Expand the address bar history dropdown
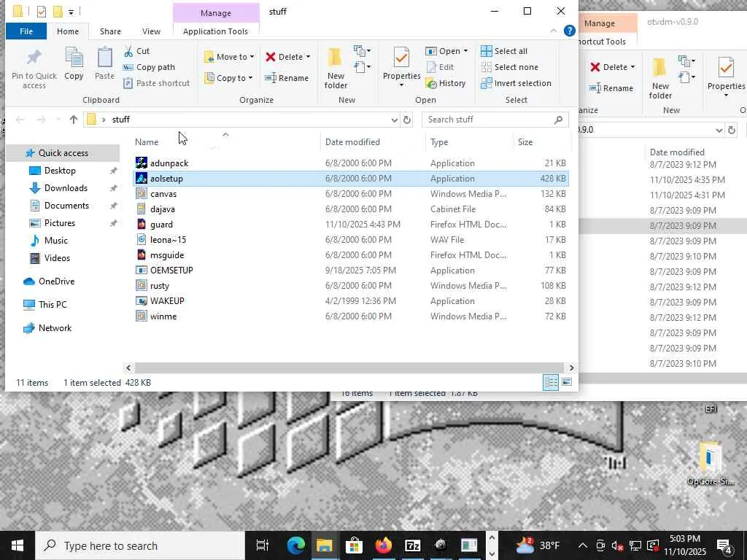This screenshot has height=560, width=747. point(395,120)
